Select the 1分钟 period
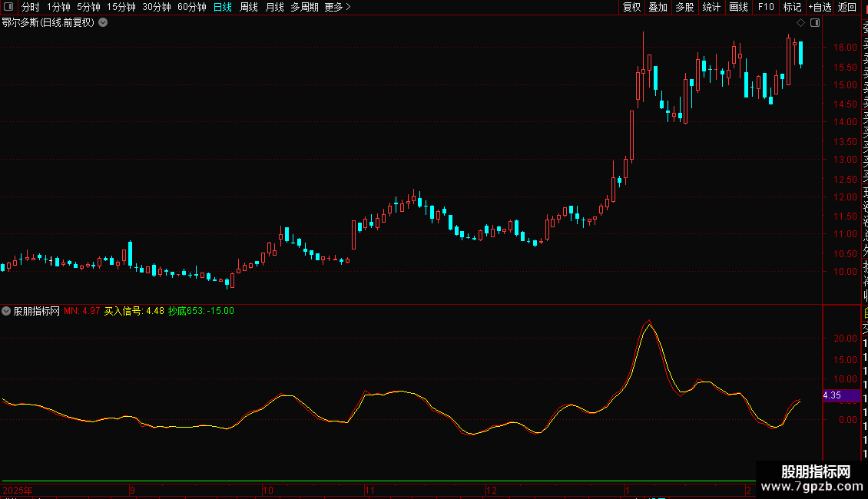 coord(58,7)
